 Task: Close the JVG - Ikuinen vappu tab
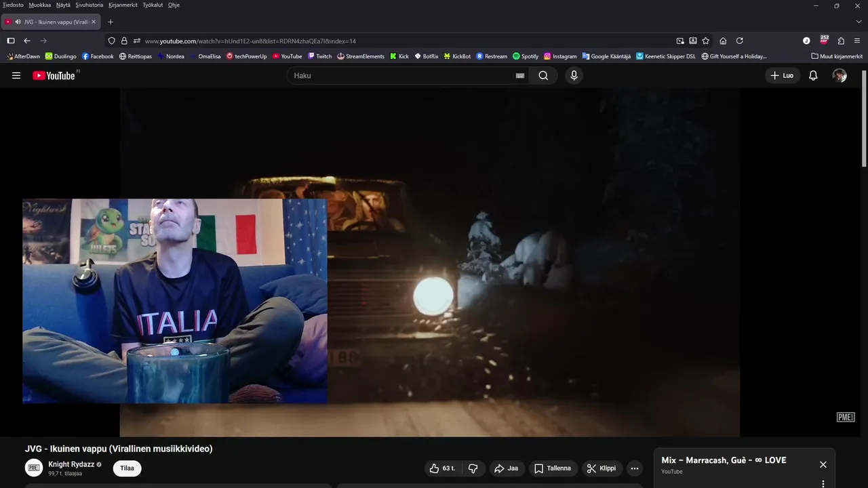[94, 22]
